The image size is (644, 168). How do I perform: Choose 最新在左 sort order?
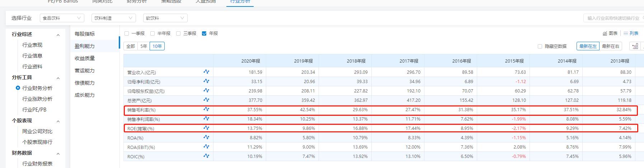[588, 46]
